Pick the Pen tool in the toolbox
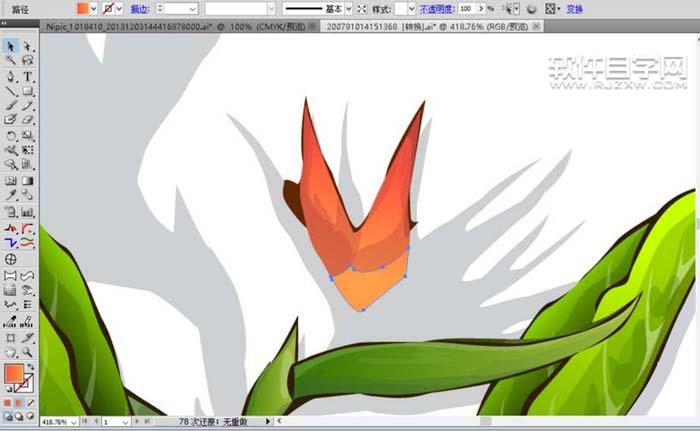The height and width of the screenshot is (431, 700). click(10, 76)
